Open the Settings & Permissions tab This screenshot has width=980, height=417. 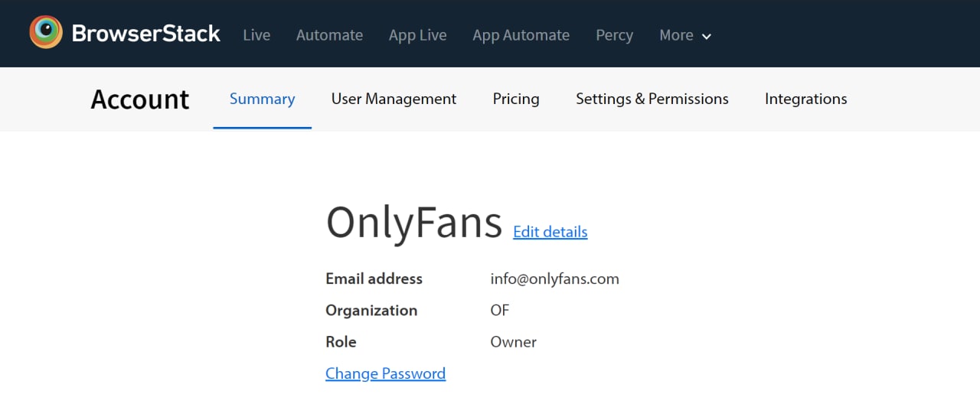pyautogui.click(x=652, y=99)
